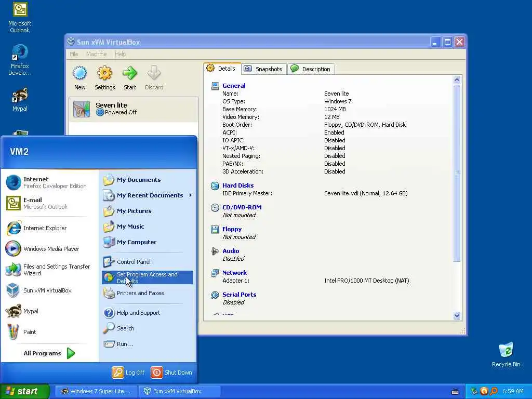
Task: Open Printers and Faxes
Action: click(x=148, y=293)
